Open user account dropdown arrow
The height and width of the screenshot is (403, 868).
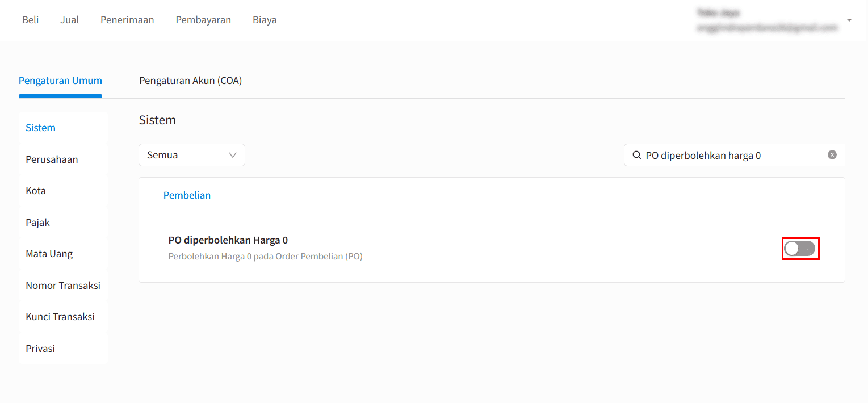click(x=849, y=20)
